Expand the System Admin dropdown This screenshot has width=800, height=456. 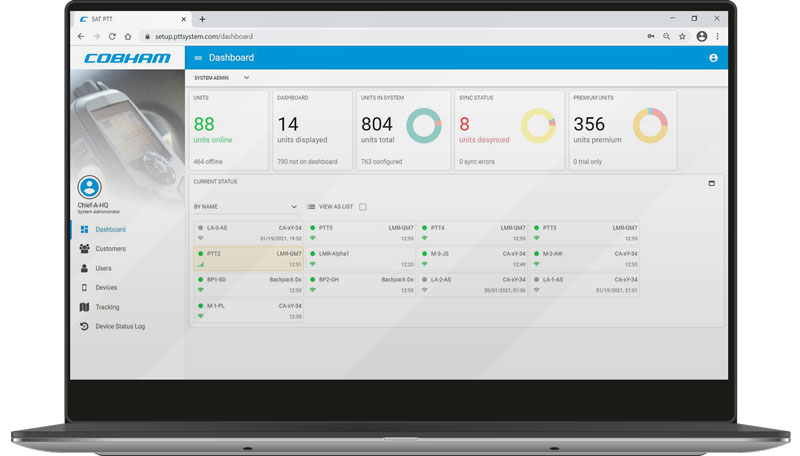click(246, 77)
